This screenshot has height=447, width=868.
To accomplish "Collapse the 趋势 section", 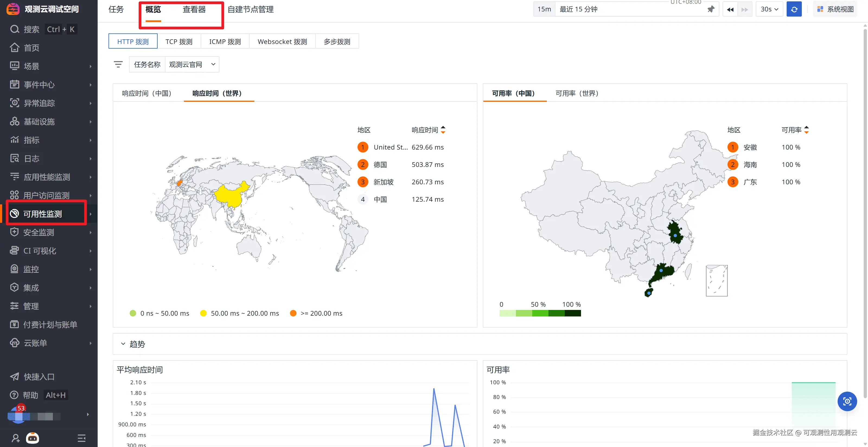I will pyautogui.click(x=123, y=344).
